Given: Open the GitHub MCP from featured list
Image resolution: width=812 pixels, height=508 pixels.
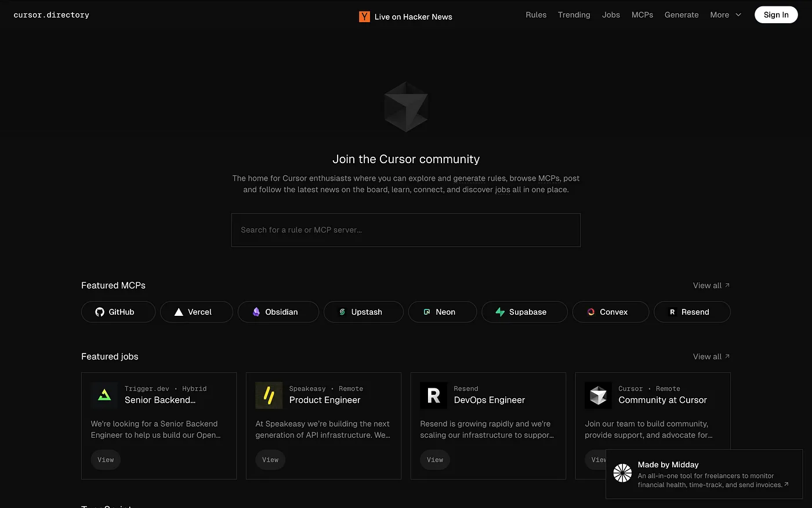Looking at the screenshot, I should 118,312.
